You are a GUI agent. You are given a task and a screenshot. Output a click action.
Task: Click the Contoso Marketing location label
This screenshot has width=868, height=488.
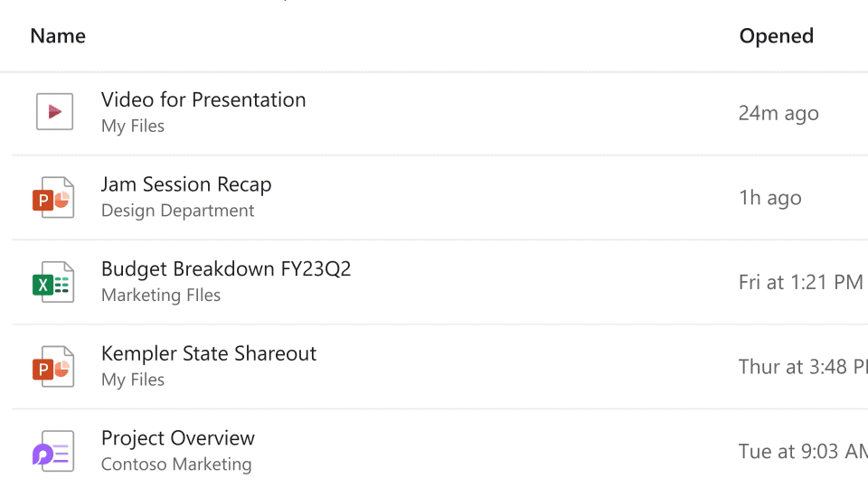tap(176, 465)
